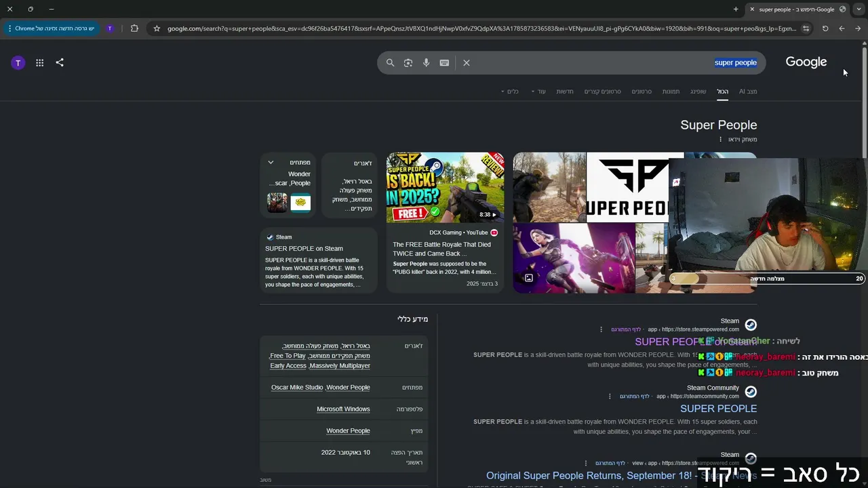Viewport: 868px width, 488px height.
Task: Open the 'Massively Multiplayer' genre link
Action: point(340,366)
